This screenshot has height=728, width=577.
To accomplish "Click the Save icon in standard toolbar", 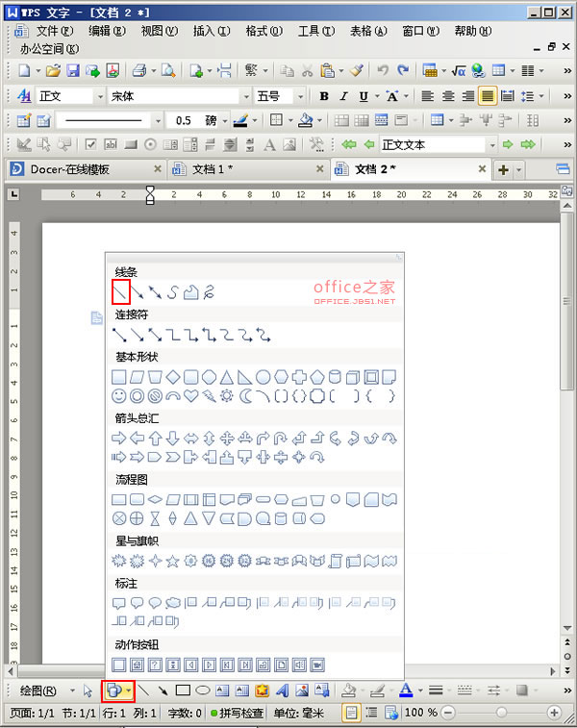I will tap(73, 70).
